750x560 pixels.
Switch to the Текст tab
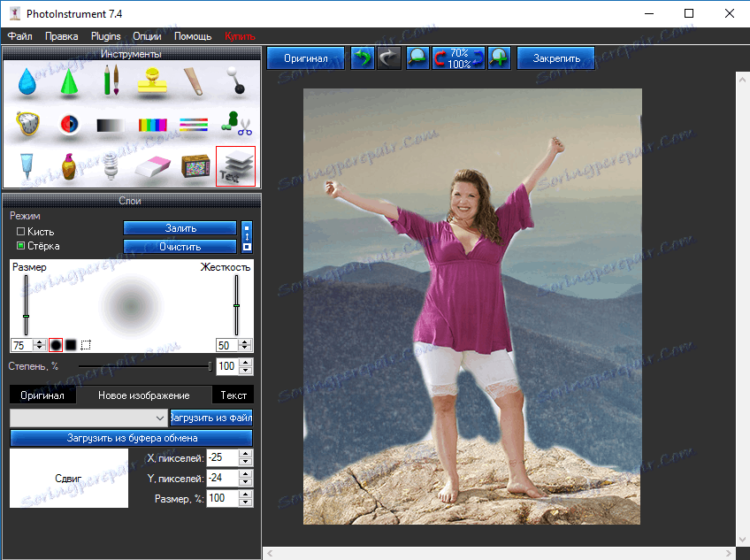[x=233, y=395]
